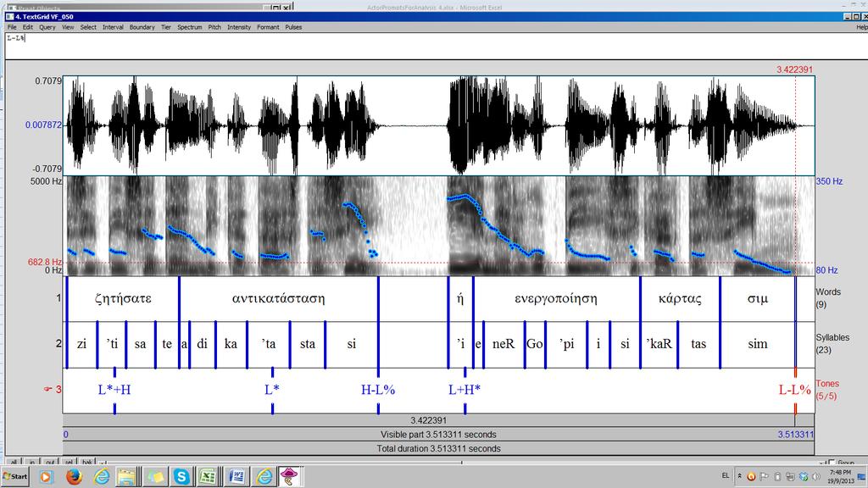Click the 'bak' zoom button

[87, 462]
